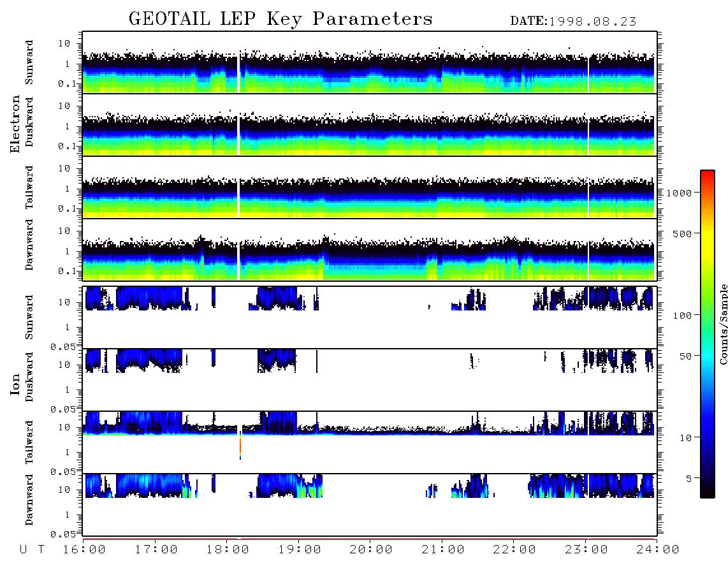Select the Electron 'Tailward' panel label
Viewport: 728px width, 561px height.
coord(29,187)
